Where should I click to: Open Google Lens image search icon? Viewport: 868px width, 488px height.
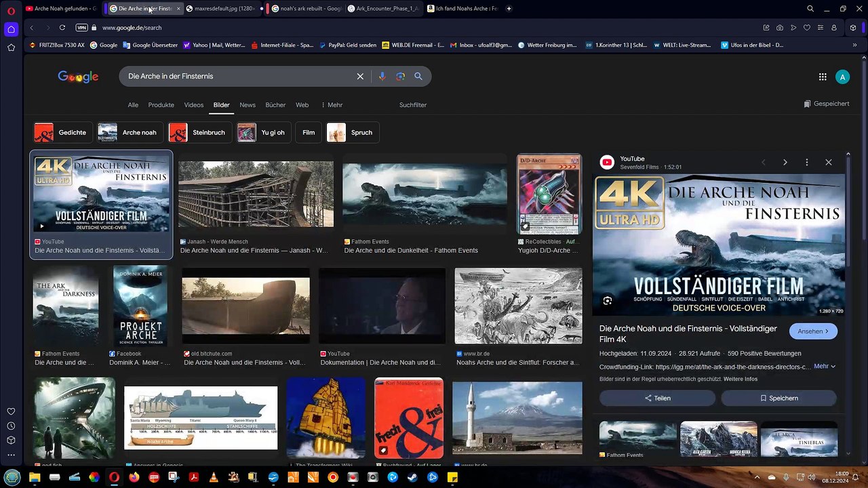400,77
